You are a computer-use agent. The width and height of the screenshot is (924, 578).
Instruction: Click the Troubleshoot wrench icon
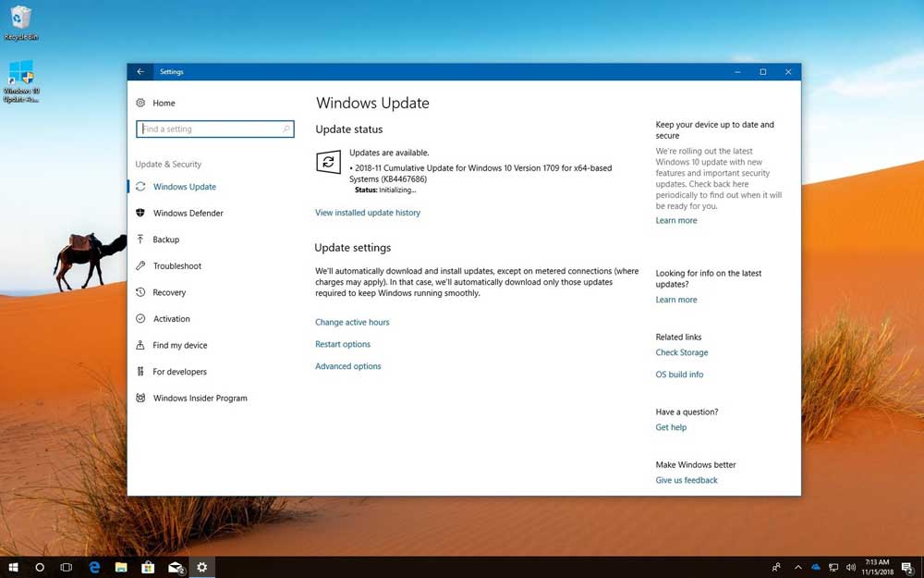140,265
